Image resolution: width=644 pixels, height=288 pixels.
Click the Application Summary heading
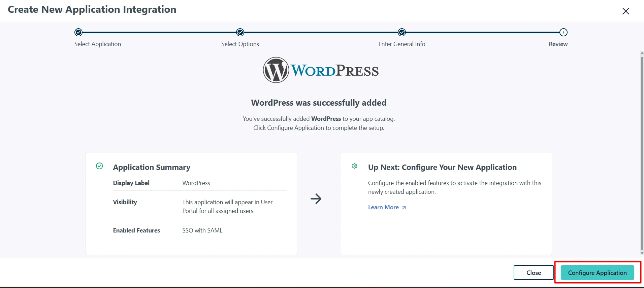[x=152, y=167]
